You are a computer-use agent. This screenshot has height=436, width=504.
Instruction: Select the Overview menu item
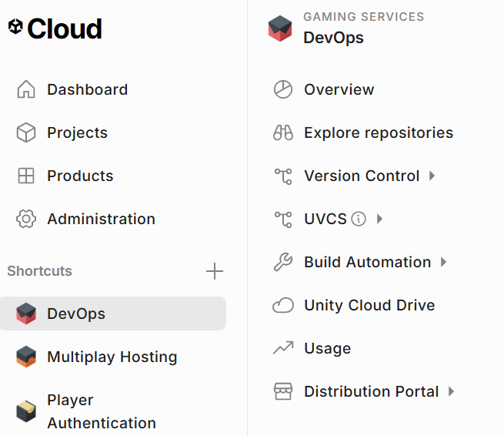(x=339, y=89)
